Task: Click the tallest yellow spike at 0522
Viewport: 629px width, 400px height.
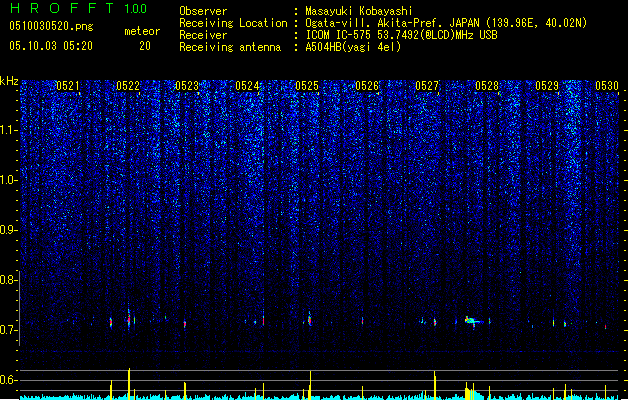Action: click(x=129, y=383)
